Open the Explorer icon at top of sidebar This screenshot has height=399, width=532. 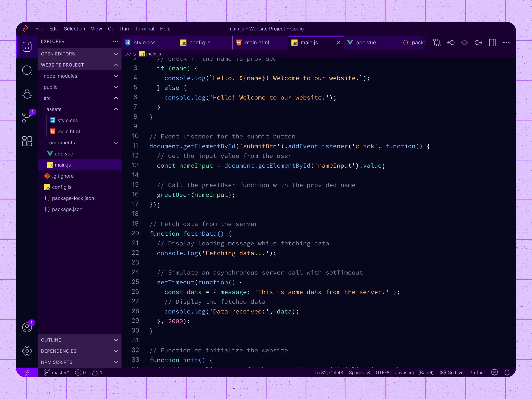tap(27, 47)
